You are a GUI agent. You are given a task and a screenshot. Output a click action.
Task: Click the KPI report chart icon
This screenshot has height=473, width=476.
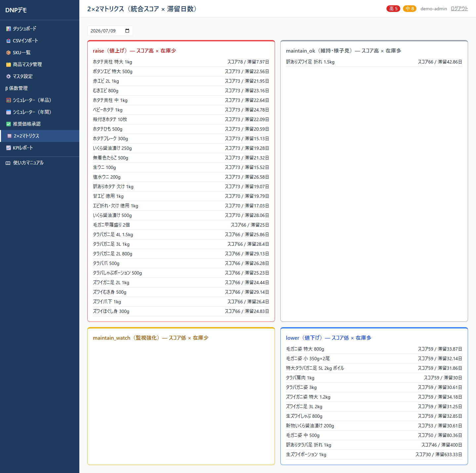click(9, 148)
